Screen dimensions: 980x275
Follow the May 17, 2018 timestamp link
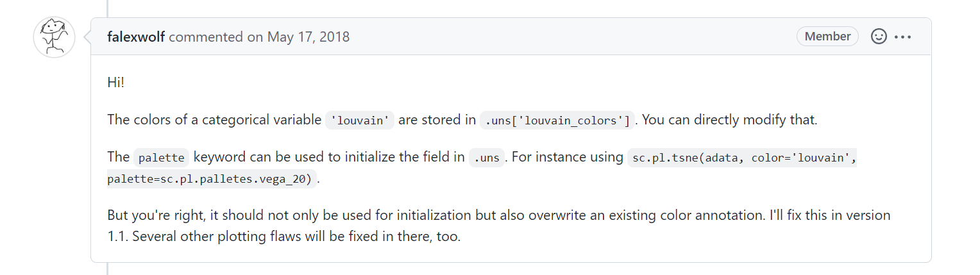[308, 37]
